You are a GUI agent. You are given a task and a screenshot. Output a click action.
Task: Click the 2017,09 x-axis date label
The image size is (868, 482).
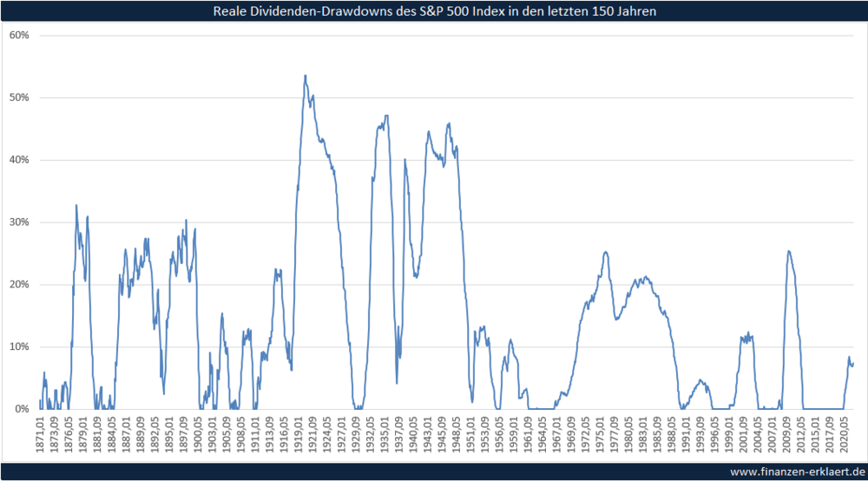click(831, 434)
